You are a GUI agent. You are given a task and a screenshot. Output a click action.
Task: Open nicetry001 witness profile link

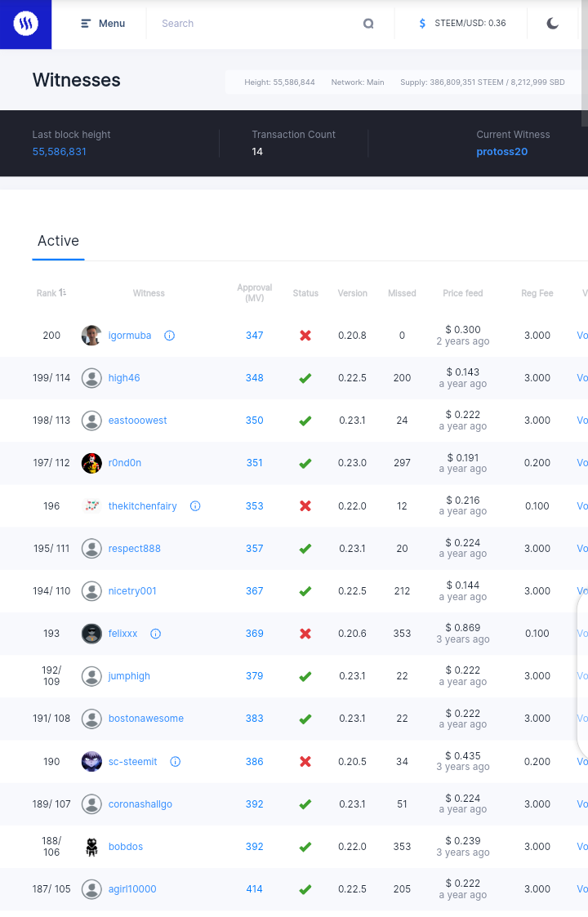coord(132,590)
